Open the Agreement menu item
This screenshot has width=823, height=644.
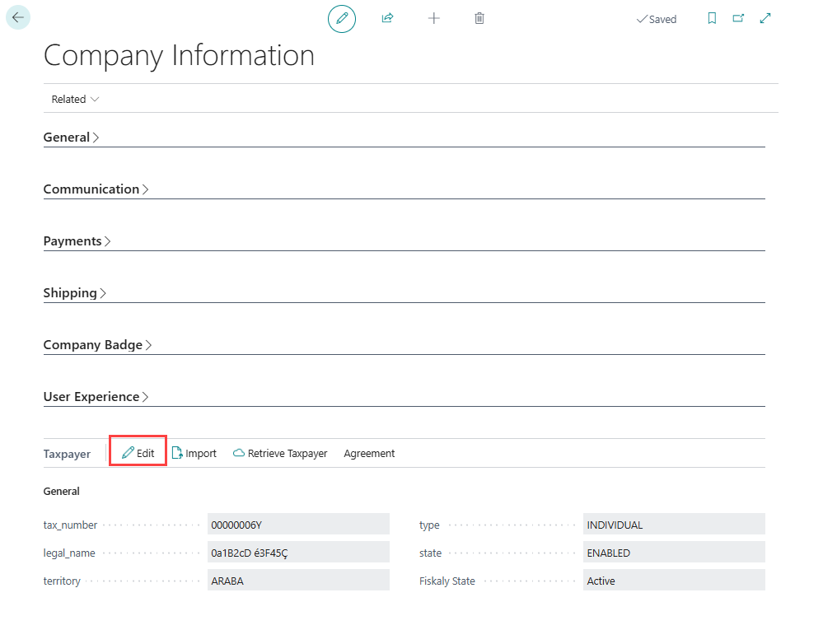tap(369, 453)
